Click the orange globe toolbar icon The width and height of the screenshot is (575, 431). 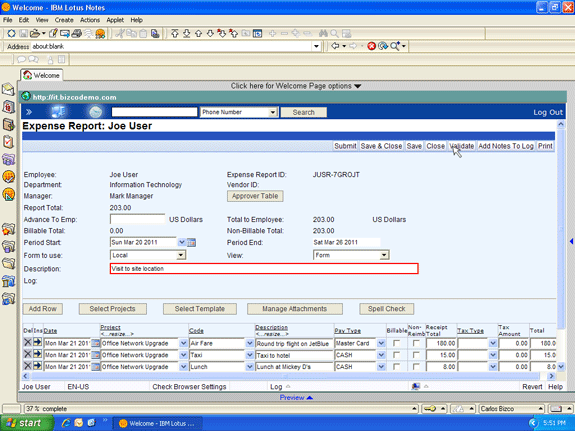tap(100, 34)
